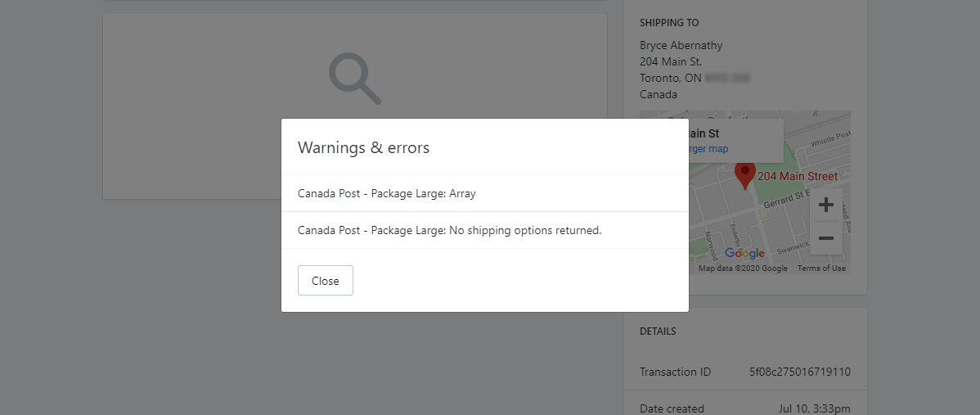Click the Date created value Jul 10
980x415 pixels.
[x=815, y=408]
